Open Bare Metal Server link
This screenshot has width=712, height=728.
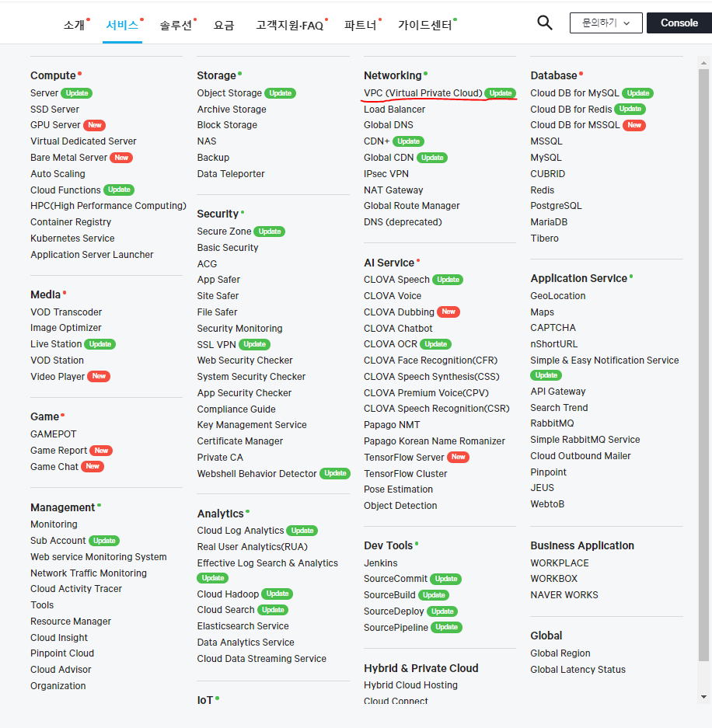click(68, 158)
